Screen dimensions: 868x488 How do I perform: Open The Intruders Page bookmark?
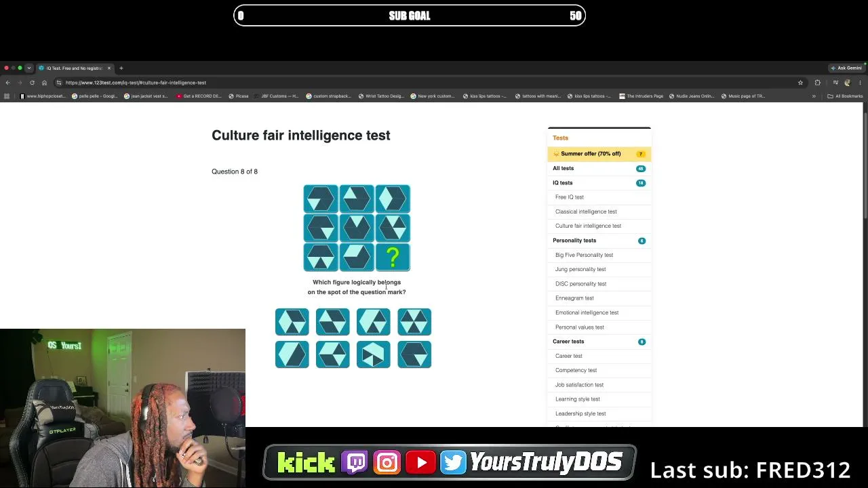point(642,96)
